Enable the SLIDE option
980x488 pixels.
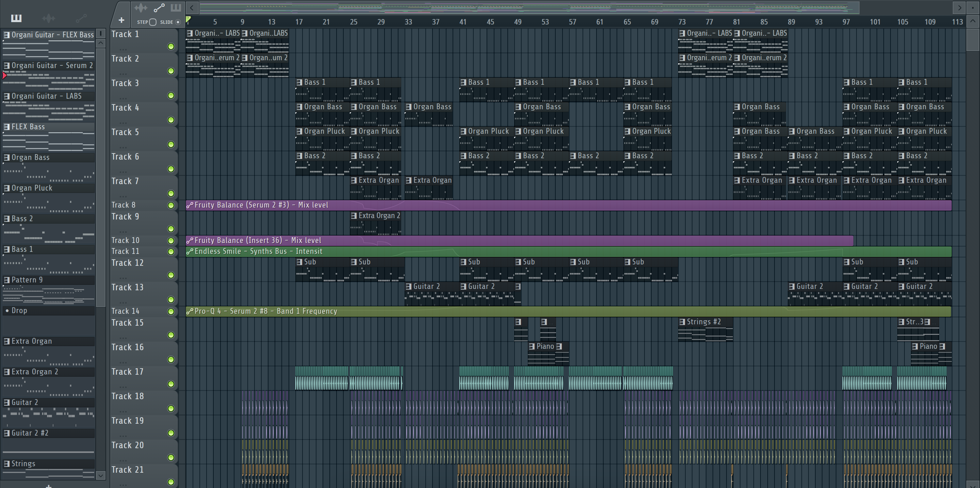click(x=177, y=22)
